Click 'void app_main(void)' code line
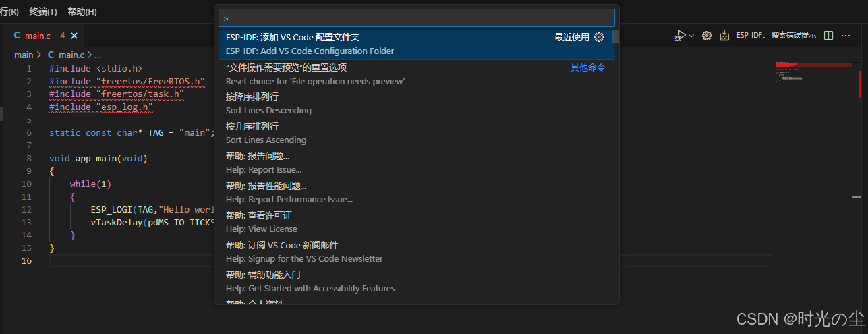The width and height of the screenshot is (868, 334). click(98, 159)
